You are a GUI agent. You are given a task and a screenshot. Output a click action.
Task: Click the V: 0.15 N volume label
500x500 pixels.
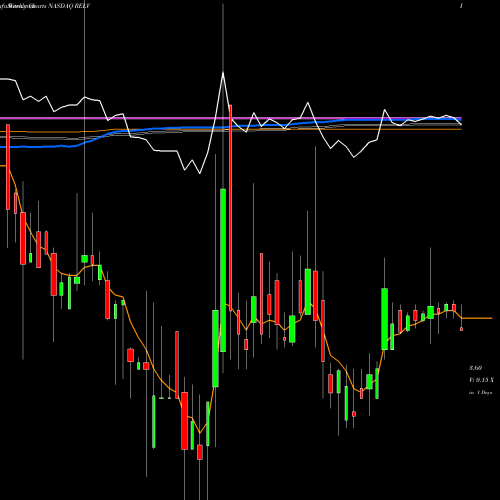pyautogui.click(x=481, y=380)
